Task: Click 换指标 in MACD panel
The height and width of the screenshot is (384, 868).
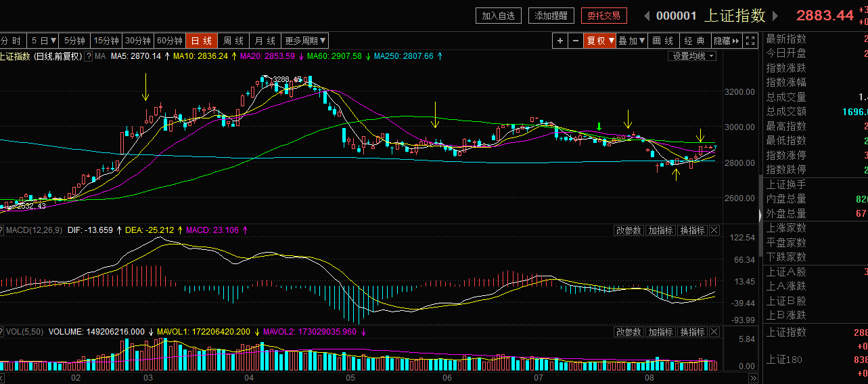Action: 692,230
